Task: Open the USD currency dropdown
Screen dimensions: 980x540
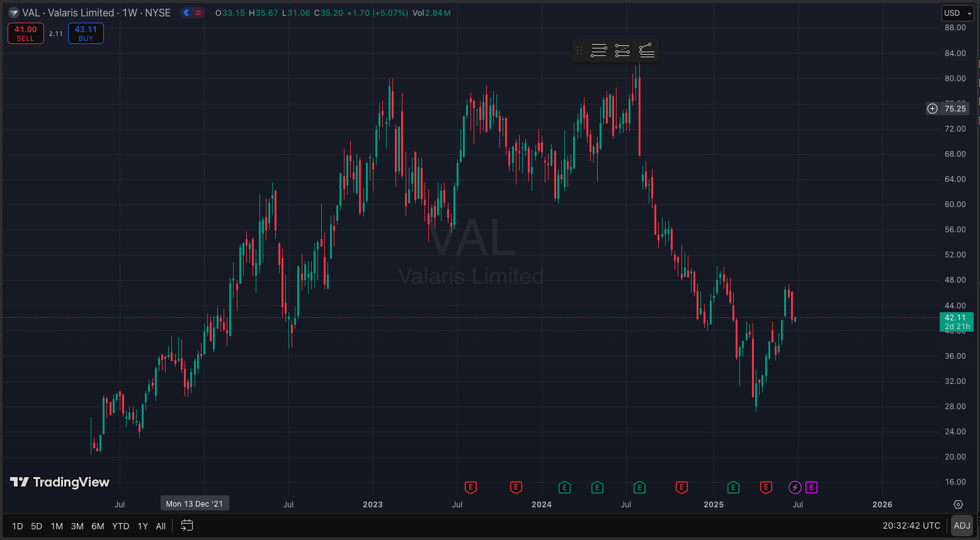Action: pyautogui.click(x=957, y=13)
